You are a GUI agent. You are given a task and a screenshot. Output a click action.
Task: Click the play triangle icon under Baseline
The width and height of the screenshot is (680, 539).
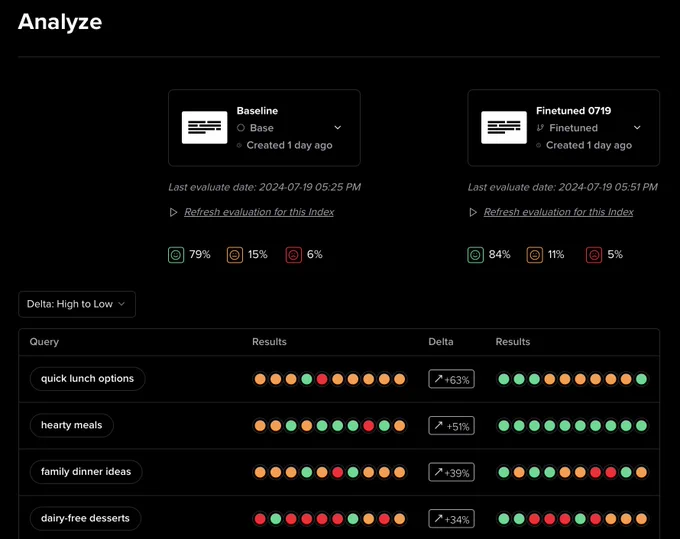173,212
